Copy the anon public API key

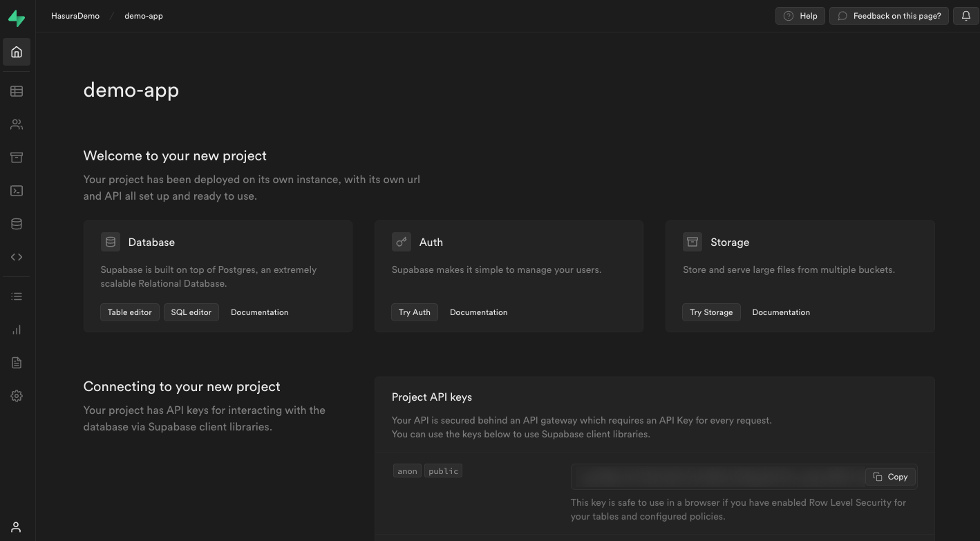pos(890,476)
